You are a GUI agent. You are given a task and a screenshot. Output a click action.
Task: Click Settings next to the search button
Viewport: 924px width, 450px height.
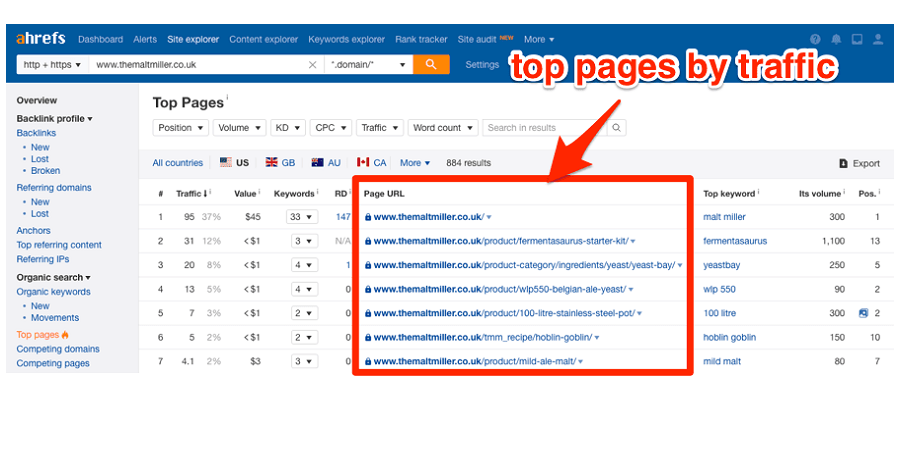tap(482, 65)
